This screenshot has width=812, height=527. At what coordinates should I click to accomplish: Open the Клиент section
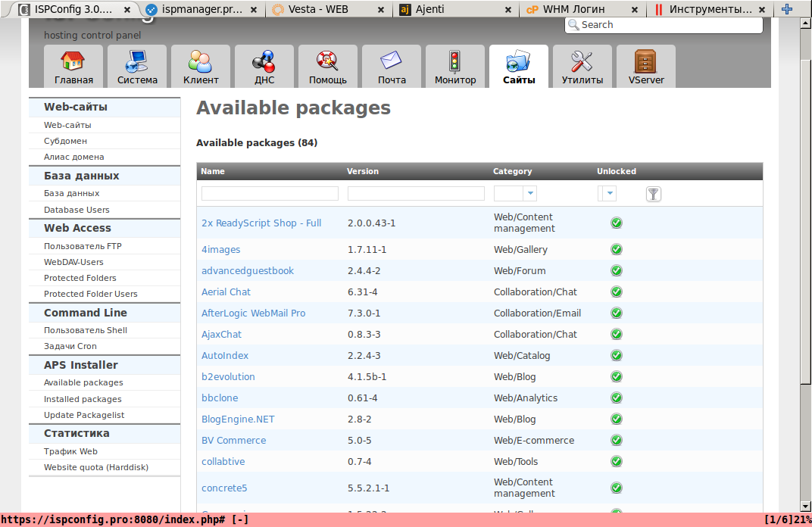pos(200,67)
